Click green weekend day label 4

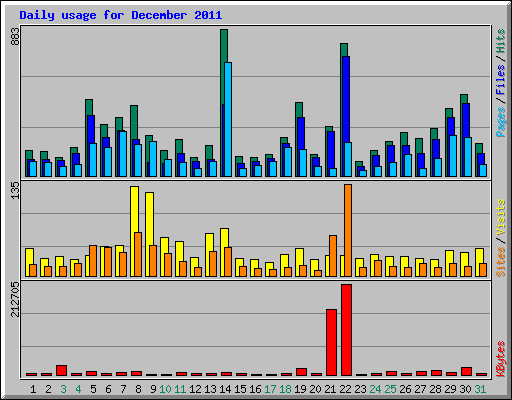(78, 389)
